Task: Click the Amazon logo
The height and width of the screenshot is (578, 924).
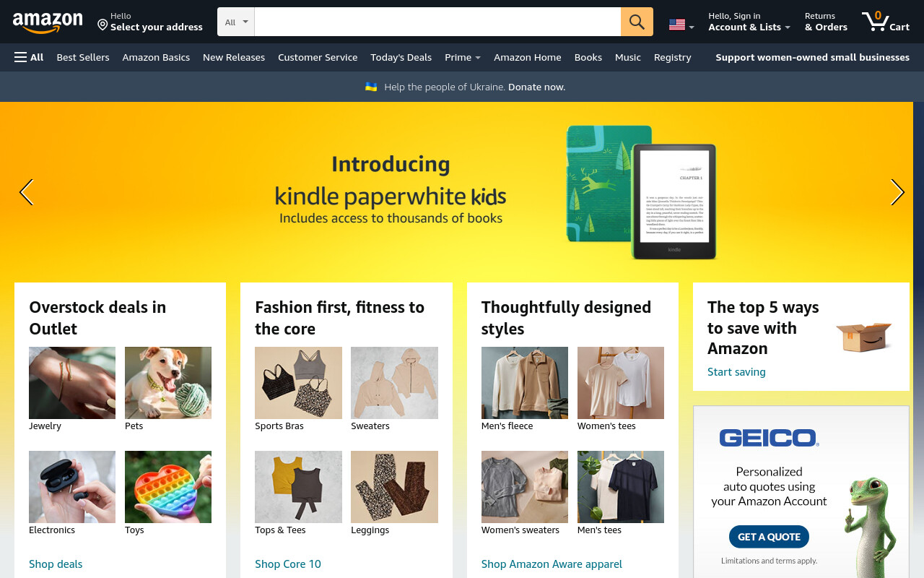Action: [48, 22]
